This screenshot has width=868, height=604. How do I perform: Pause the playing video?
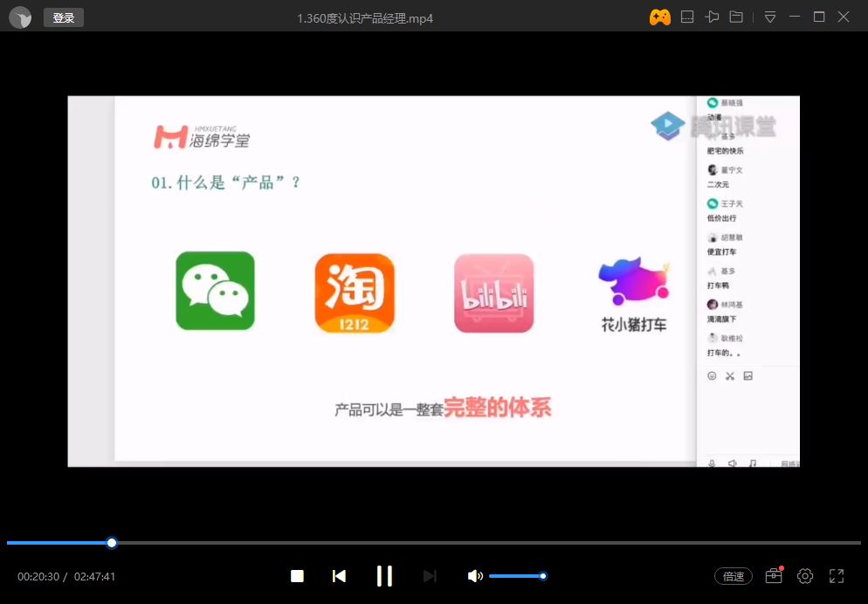pyautogui.click(x=384, y=576)
